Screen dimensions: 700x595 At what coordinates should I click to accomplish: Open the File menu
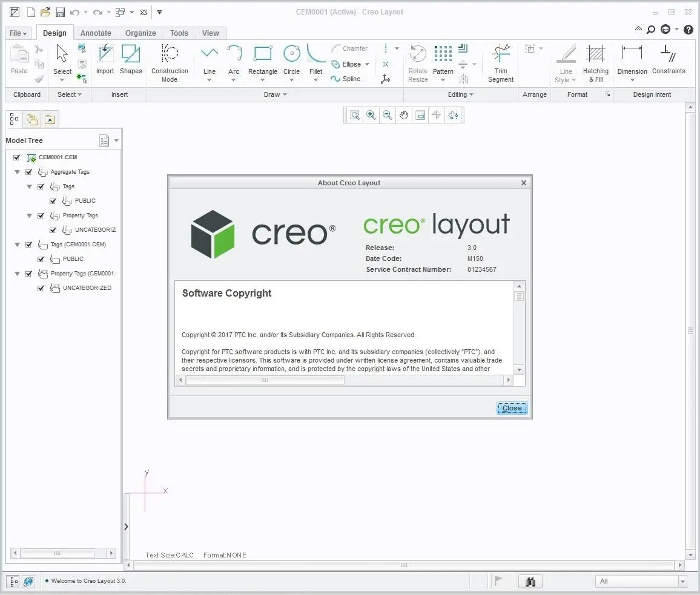tap(18, 33)
